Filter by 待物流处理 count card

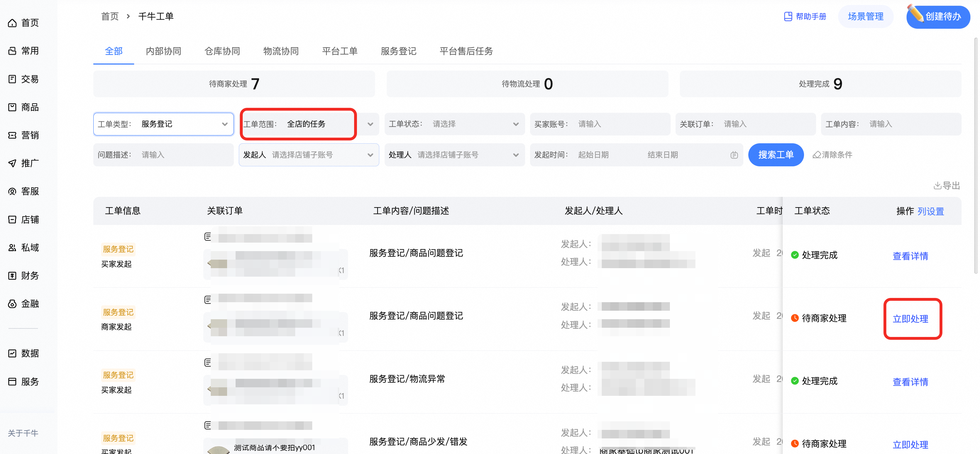pyautogui.click(x=527, y=84)
